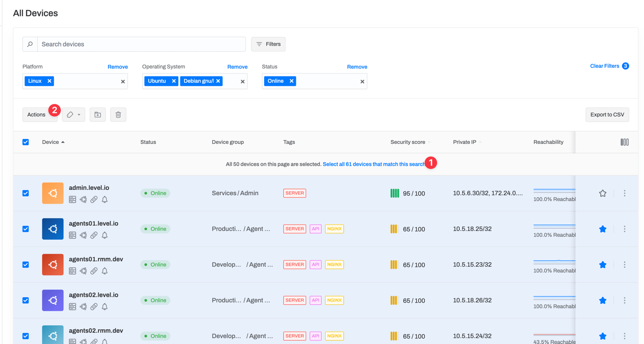This screenshot has height=344, width=644.
Task: Click server icon under admin.level.io
Action: [72, 200]
